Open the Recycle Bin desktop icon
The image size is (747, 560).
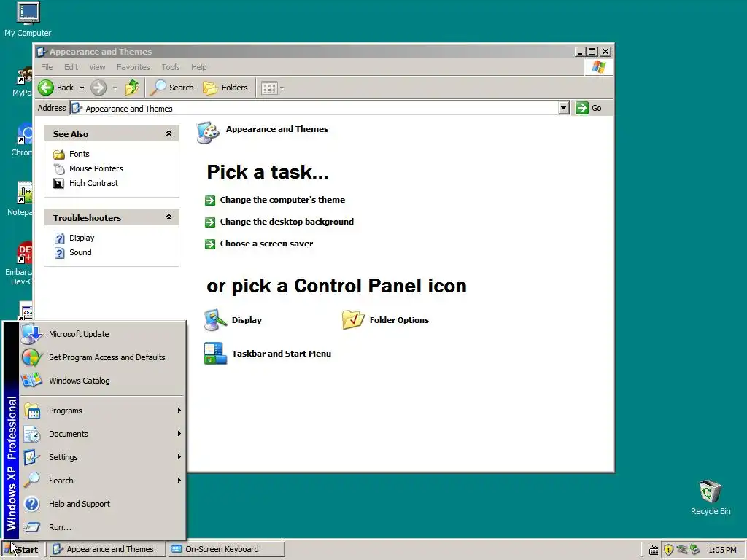(711, 497)
